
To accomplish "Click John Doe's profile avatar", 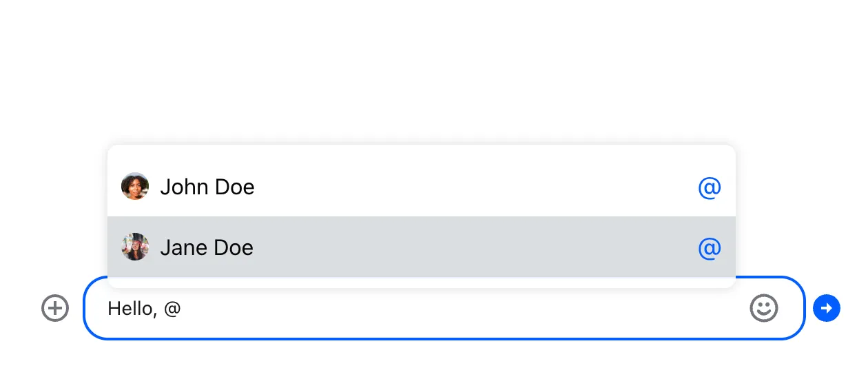I will coord(135,187).
